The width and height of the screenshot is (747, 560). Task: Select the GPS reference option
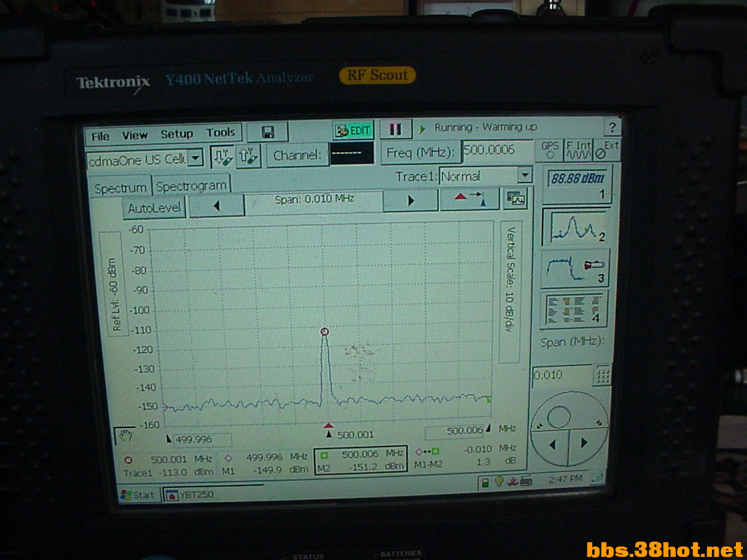click(x=550, y=150)
